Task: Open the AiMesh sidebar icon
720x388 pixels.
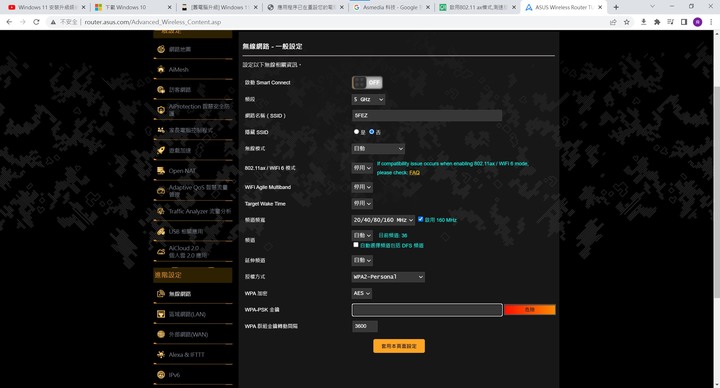Action: pyautogui.click(x=161, y=69)
